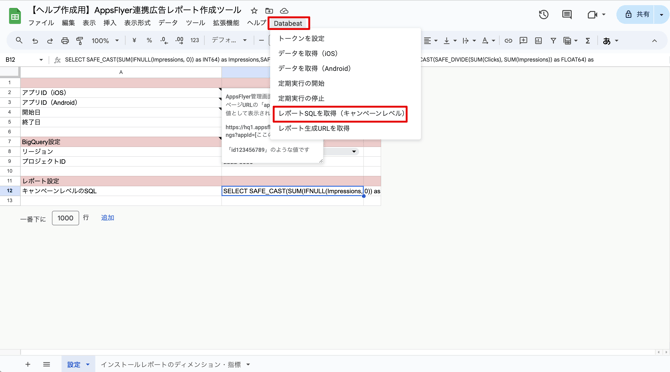Open the font dropdown

(229, 40)
